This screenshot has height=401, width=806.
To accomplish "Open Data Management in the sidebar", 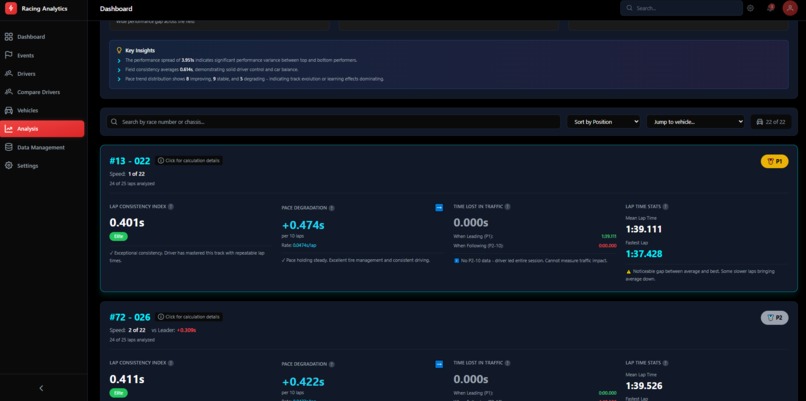I will pos(41,148).
